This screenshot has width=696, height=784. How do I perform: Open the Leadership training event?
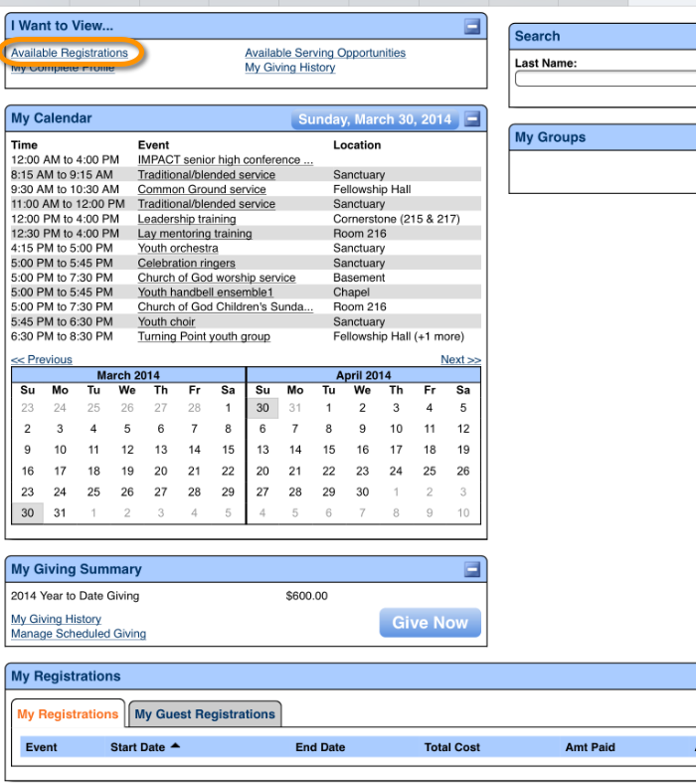pyautogui.click(x=187, y=219)
